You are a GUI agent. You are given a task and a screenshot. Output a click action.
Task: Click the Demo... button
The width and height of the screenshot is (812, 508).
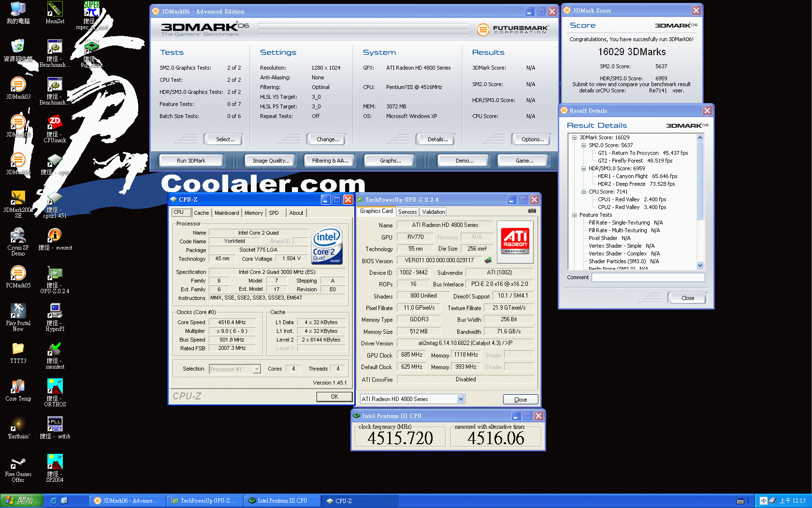click(x=464, y=161)
